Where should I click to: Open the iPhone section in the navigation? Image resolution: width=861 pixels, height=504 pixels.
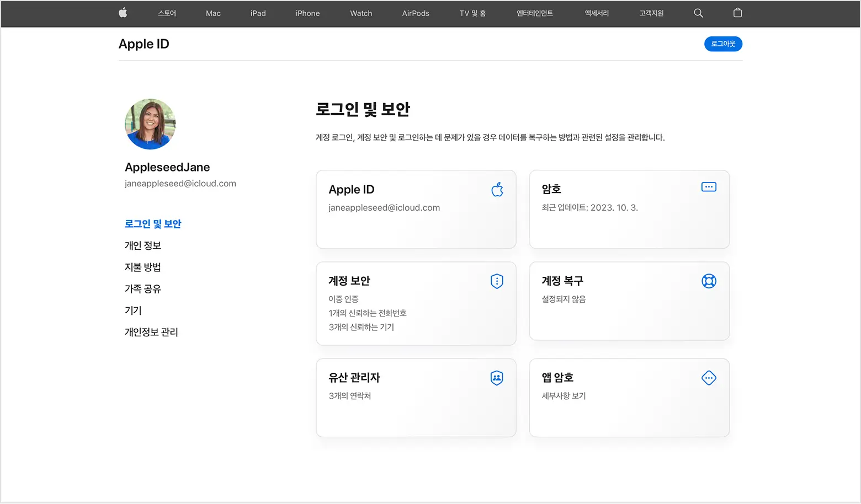pos(307,13)
